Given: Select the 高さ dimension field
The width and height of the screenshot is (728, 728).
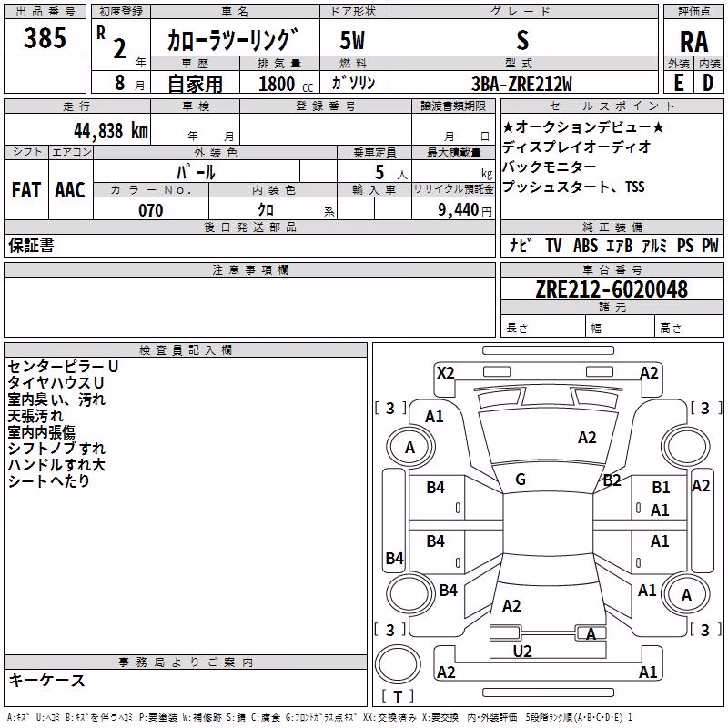Looking at the screenshot, I should [x=689, y=326].
